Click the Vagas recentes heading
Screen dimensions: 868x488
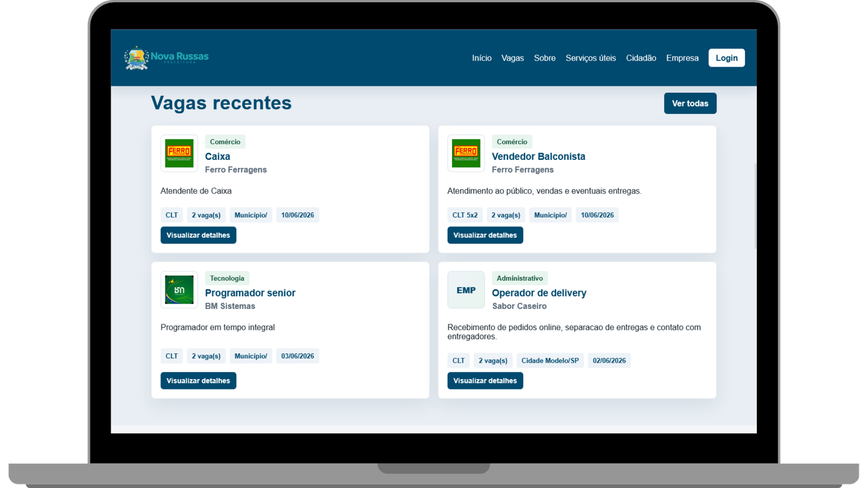coord(221,103)
